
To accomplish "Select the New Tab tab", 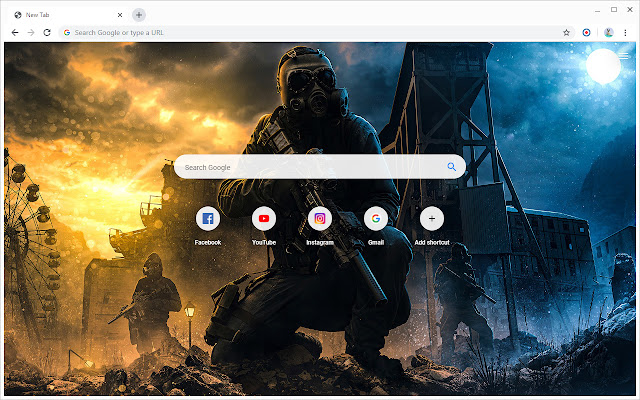I will 67,15.
